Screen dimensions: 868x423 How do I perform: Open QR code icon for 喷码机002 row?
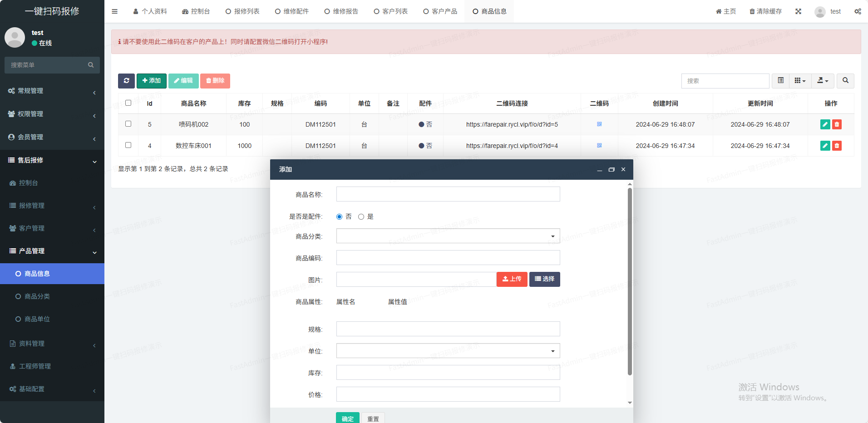coord(599,124)
